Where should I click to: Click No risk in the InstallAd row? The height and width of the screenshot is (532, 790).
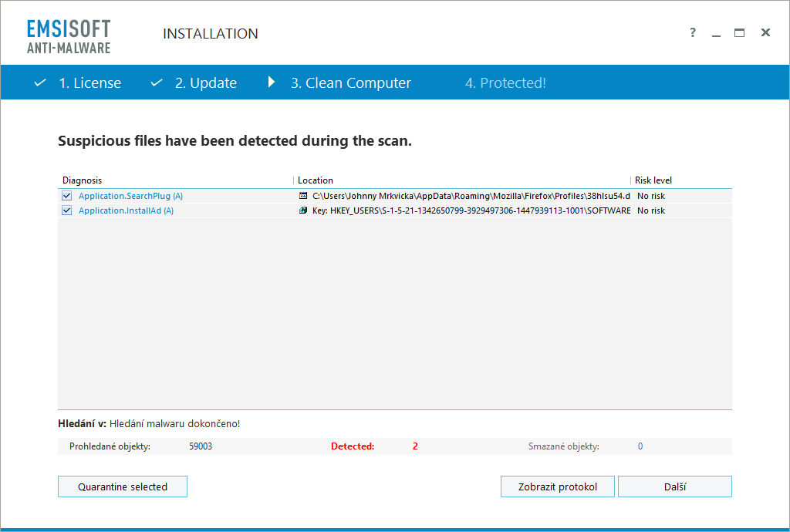(x=651, y=210)
